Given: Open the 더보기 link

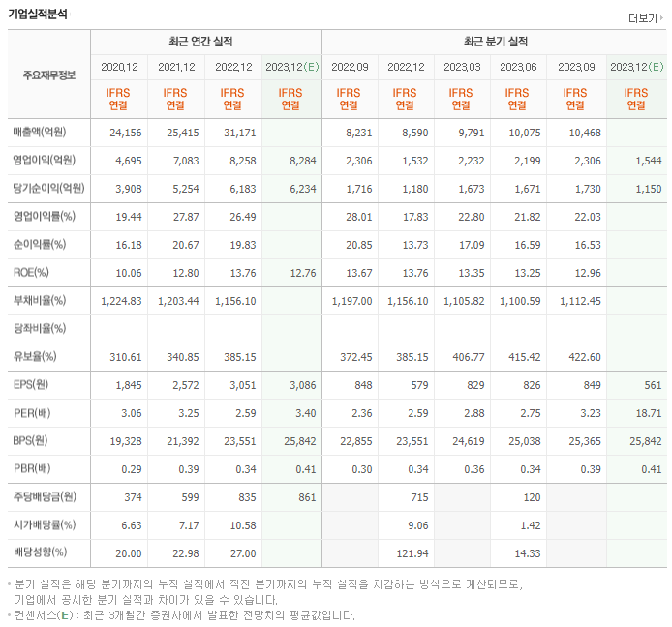Looking at the screenshot, I should click(646, 18).
